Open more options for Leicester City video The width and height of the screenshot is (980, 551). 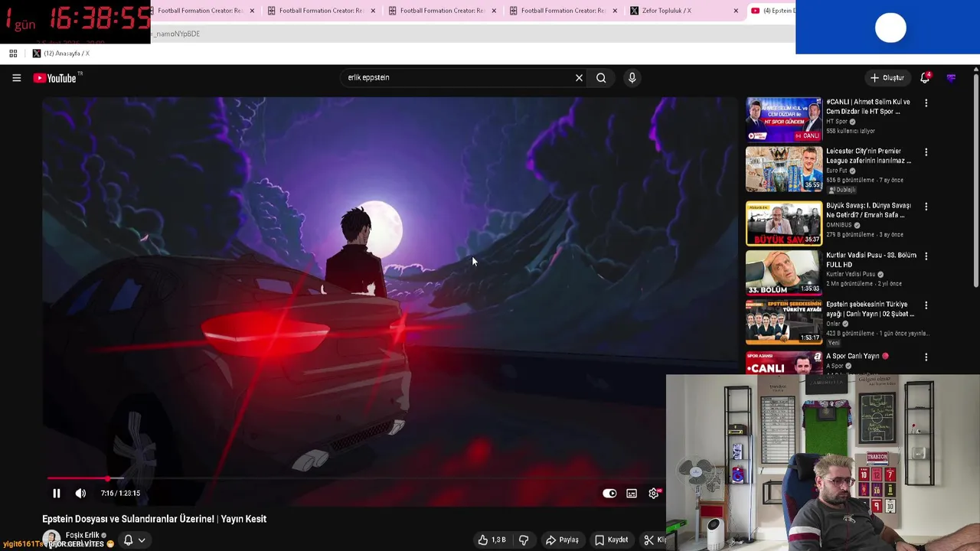[926, 152]
